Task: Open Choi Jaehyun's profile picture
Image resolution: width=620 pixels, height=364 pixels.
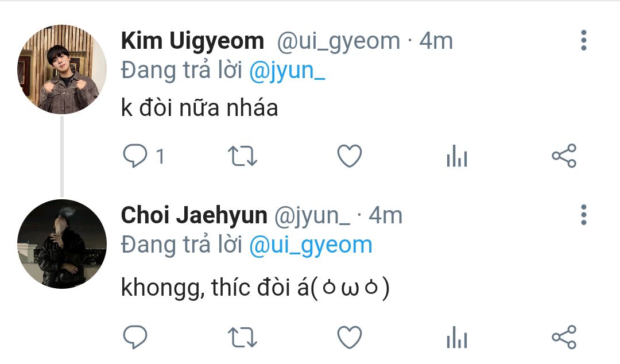Action: (x=62, y=244)
